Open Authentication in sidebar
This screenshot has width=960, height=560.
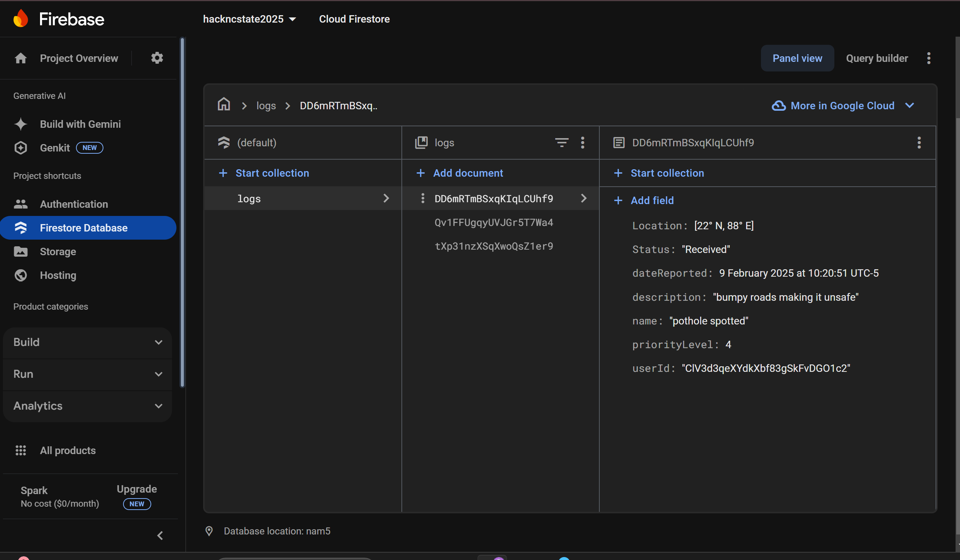coord(74,204)
